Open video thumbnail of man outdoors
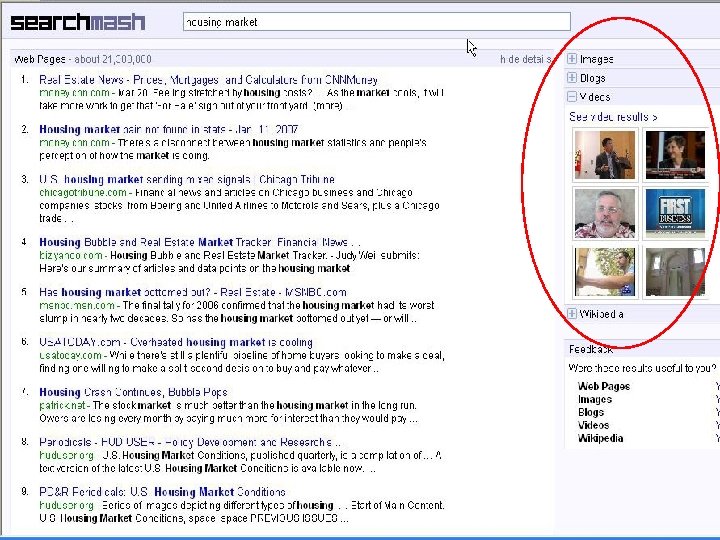 pos(605,272)
